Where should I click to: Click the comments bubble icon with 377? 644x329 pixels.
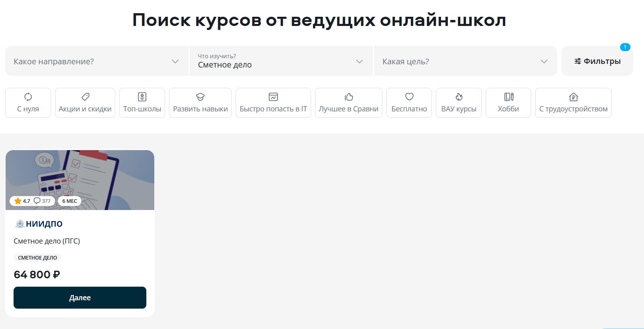tap(37, 201)
